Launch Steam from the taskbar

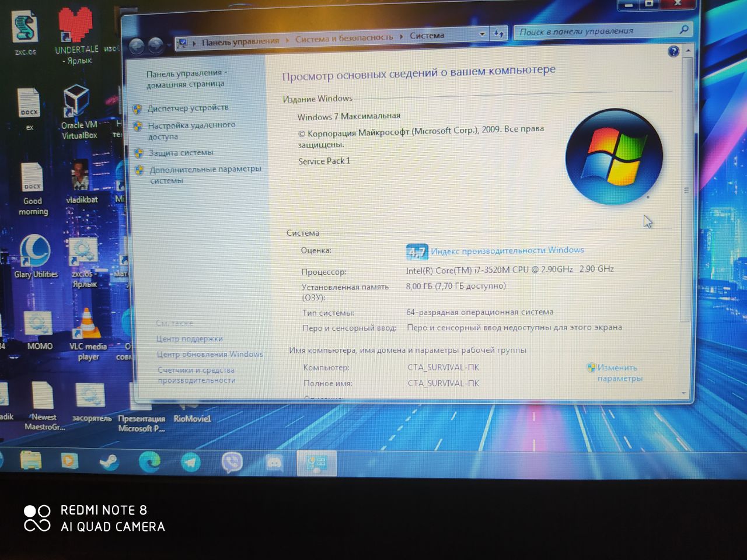[109, 462]
